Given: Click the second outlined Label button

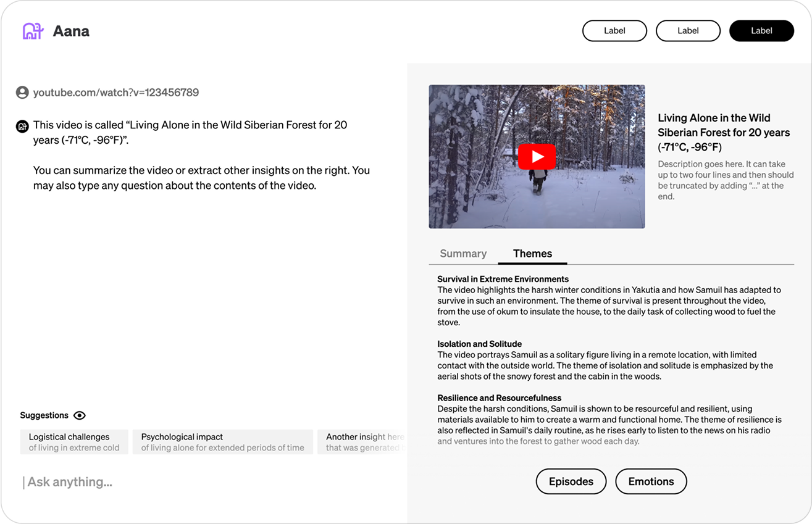Looking at the screenshot, I should tap(688, 31).
